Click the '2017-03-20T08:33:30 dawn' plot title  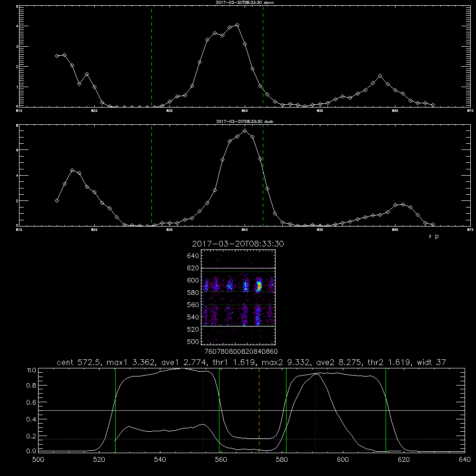click(245, 2)
